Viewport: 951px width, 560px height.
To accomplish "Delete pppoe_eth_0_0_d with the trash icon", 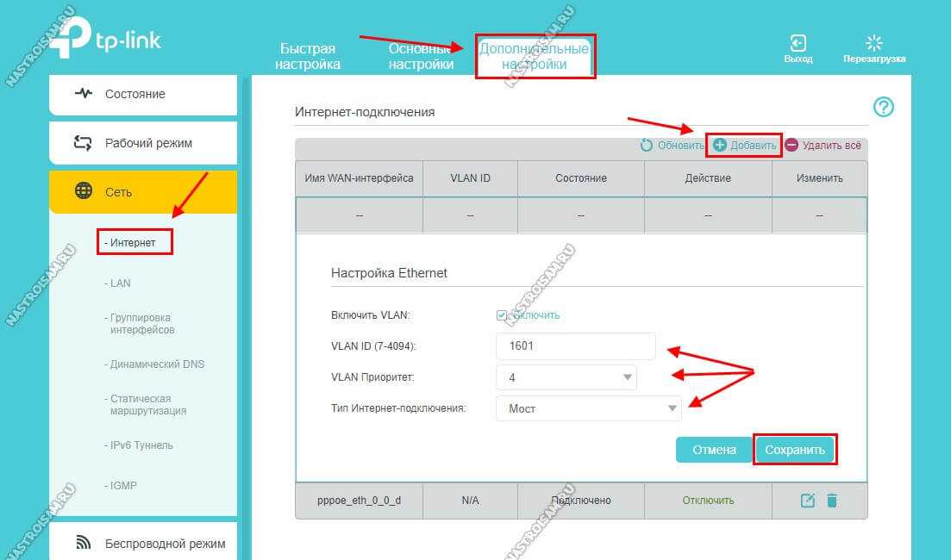I will (832, 501).
